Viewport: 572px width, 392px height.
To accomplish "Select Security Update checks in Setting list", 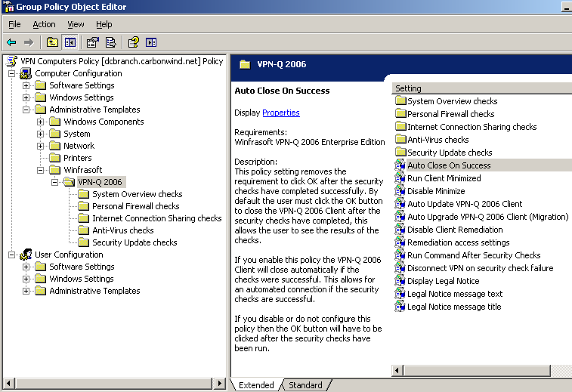I will [x=450, y=153].
